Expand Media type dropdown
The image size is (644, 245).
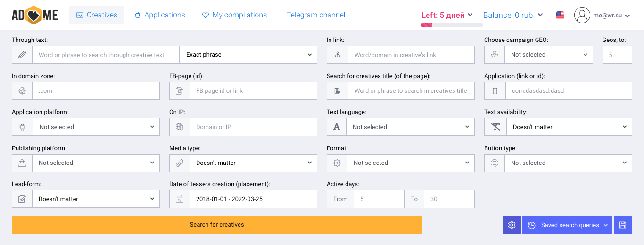(253, 163)
